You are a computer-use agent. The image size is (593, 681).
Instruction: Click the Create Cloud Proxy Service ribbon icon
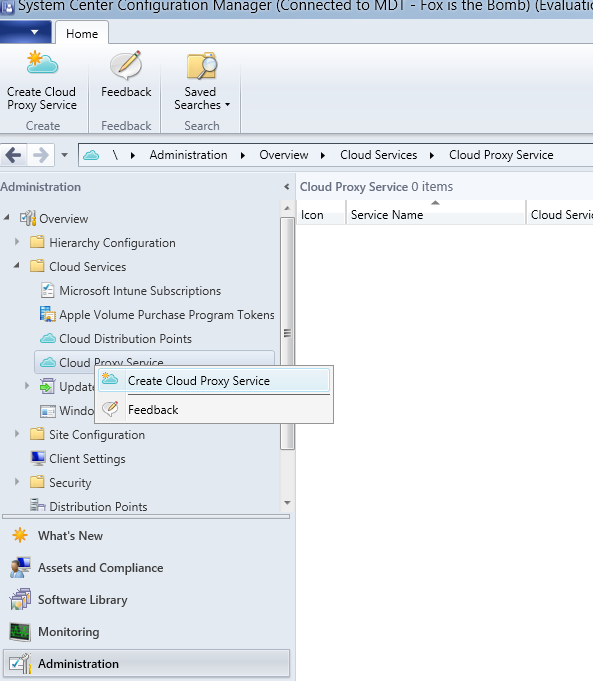coord(42,63)
